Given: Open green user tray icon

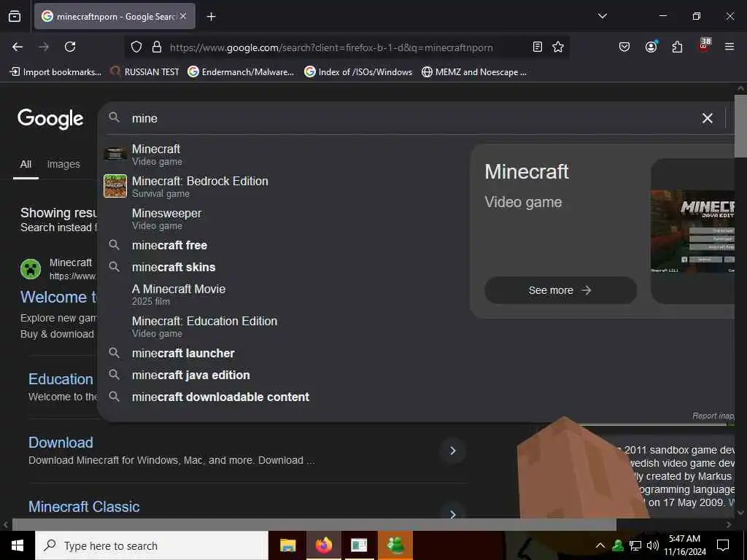Looking at the screenshot, I should point(618,545).
